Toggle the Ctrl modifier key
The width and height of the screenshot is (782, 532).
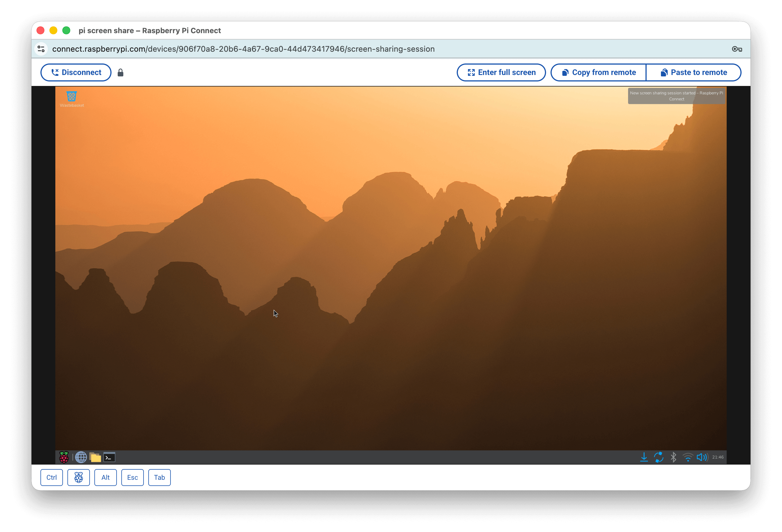[x=51, y=478]
